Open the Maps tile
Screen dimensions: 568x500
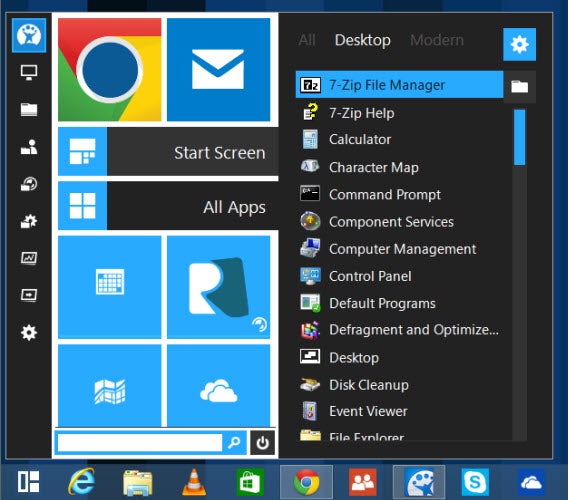pos(109,386)
